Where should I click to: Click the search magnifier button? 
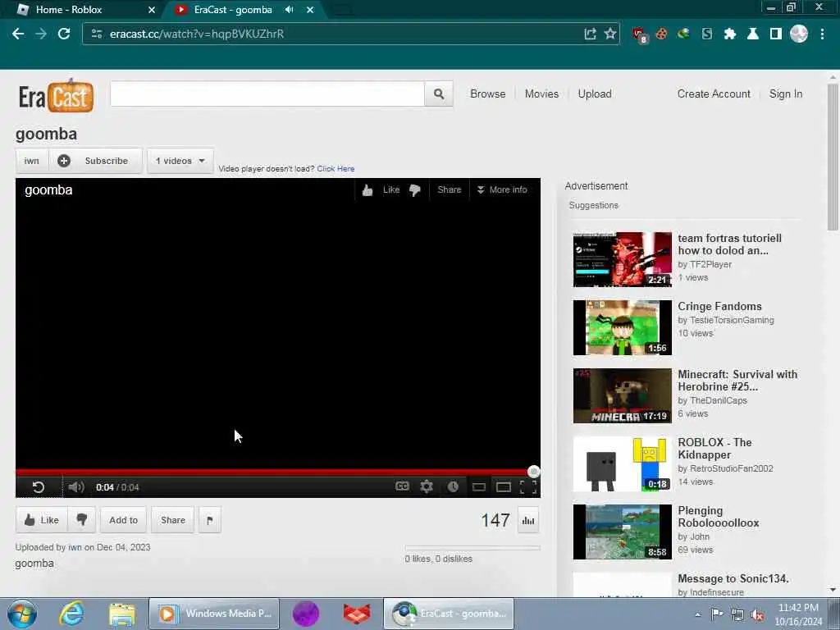[x=439, y=94]
